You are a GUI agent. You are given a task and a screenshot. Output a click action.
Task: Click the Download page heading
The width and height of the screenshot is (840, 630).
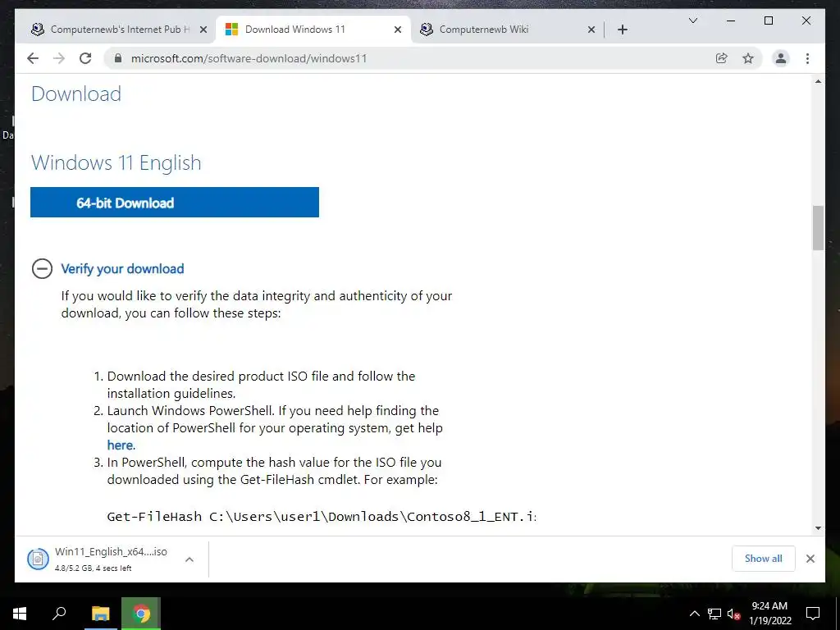tap(76, 94)
